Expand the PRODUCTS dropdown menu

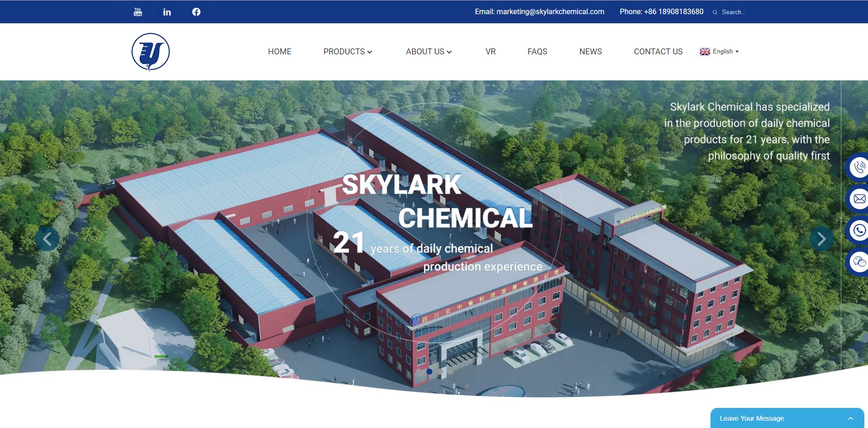click(x=347, y=52)
